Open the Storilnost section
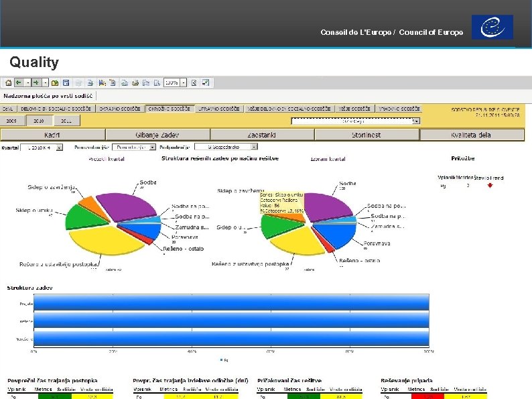 tap(367, 135)
